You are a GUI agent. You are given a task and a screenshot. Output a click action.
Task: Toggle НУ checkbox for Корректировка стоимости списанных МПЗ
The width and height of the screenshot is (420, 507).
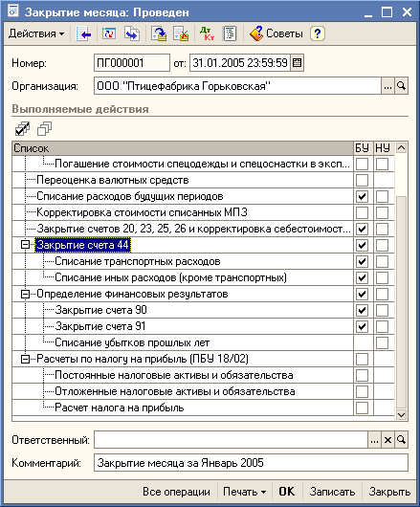[382, 212]
